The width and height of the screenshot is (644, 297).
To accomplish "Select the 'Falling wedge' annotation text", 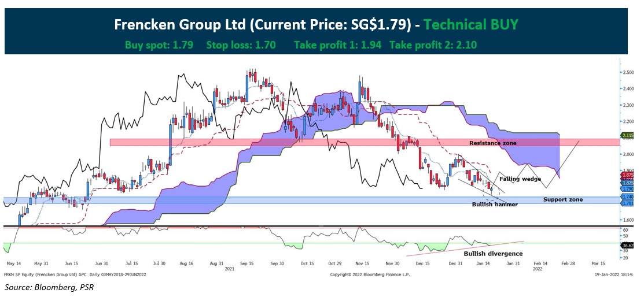I will [520, 179].
